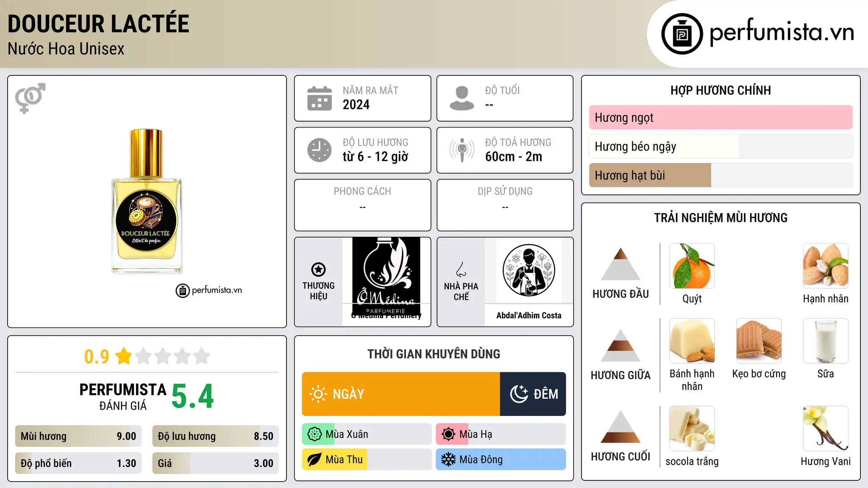Image resolution: width=868 pixels, height=488 pixels.
Task: Open the Abdal'Adhim Costa perfumer portrait
Action: point(529,270)
